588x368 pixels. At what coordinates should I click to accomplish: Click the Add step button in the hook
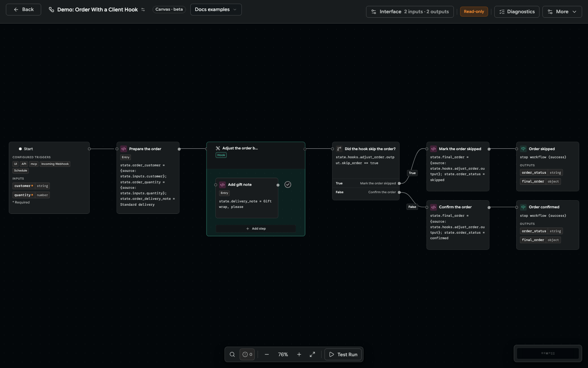[x=256, y=229]
